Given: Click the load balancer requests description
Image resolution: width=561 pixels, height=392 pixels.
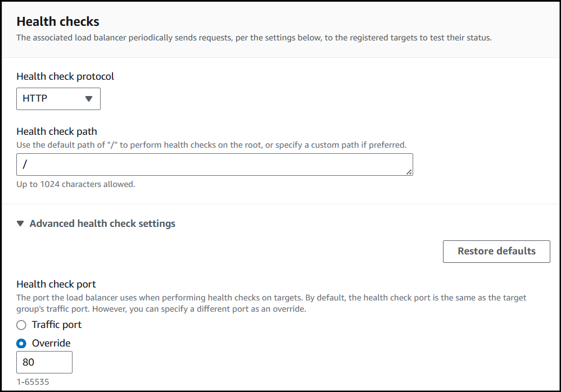Looking at the screenshot, I should (x=254, y=38).
